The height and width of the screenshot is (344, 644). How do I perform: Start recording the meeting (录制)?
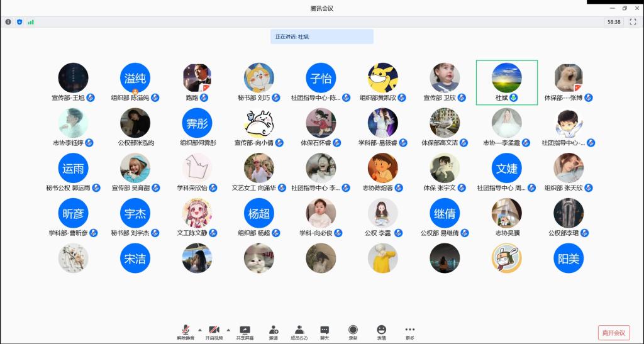353,331
